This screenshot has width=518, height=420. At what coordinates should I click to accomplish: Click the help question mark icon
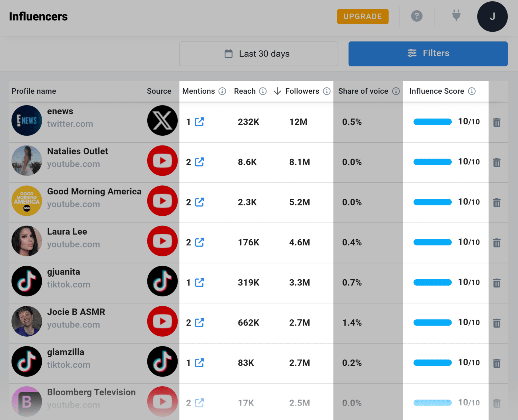[417, 16]
